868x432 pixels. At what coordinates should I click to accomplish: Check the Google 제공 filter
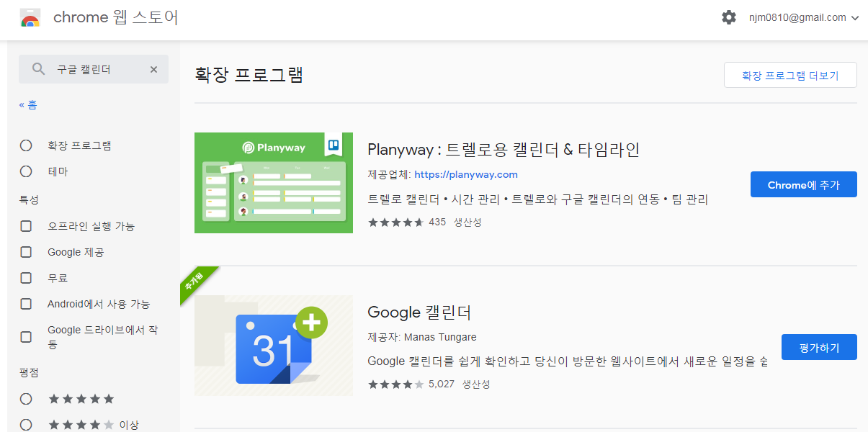coord(27,252)
